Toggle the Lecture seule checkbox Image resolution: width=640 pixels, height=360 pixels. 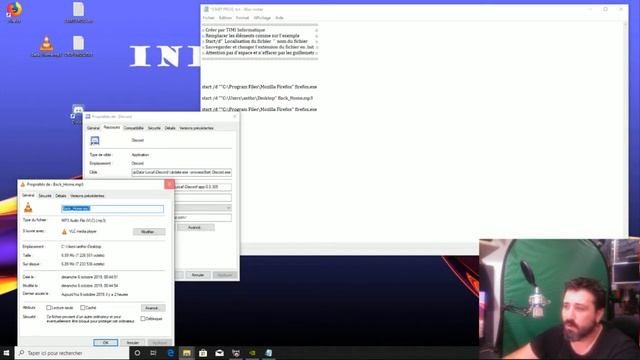(x=49, y=307)
